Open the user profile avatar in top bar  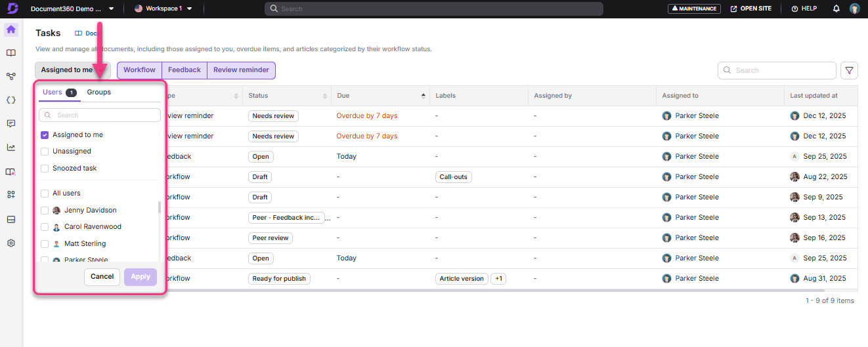[854, 9]
